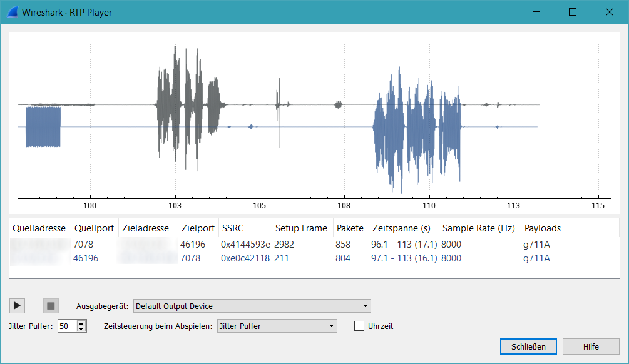
Task: Click time span 96.1 - 113 (17.1)
Action: tap(404, 244)
